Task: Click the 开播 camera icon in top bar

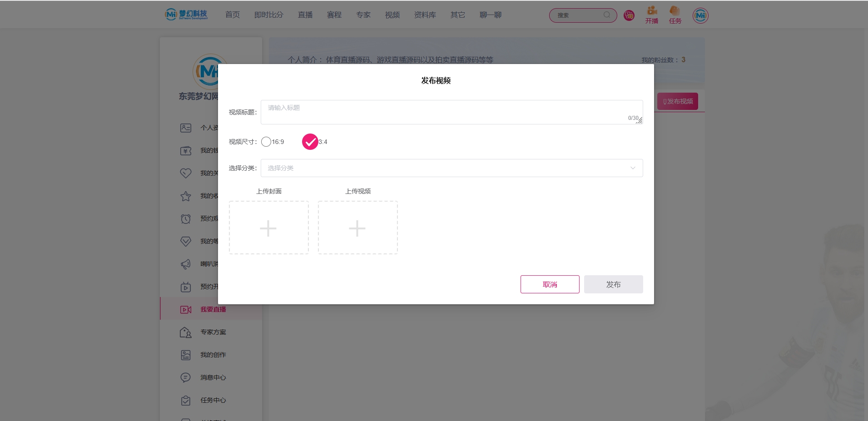Action: (651, 11)
